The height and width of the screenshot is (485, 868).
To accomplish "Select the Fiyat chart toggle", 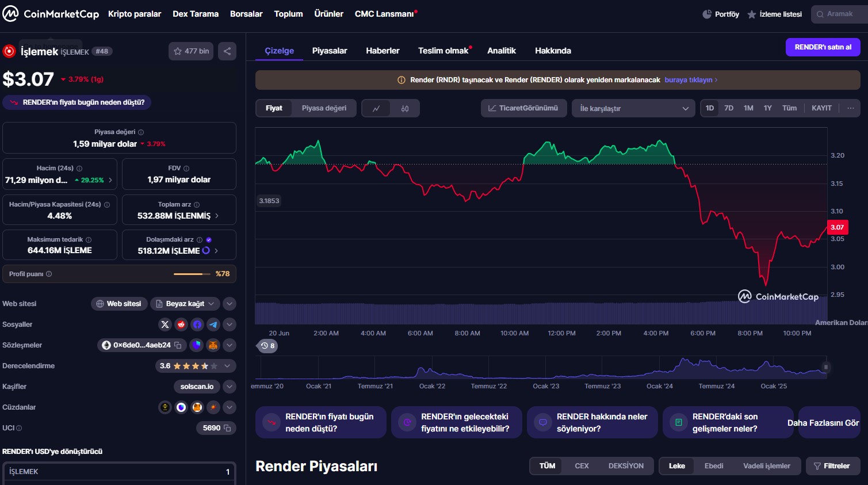I will click(274, 108).
